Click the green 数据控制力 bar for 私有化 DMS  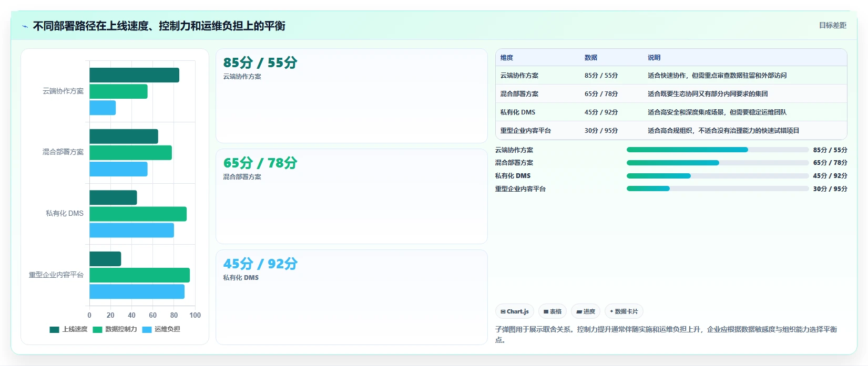138,214
